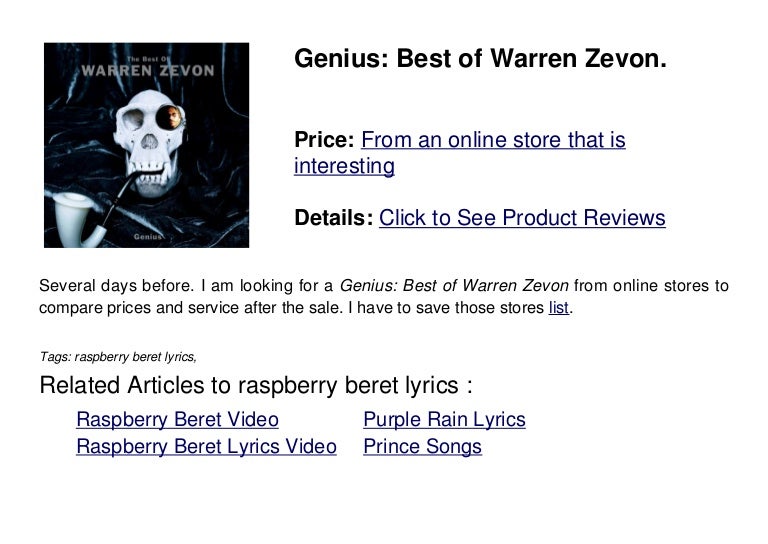Click the bold "Details:" label
Screen dimensions: 768x544
coord(334,218)
